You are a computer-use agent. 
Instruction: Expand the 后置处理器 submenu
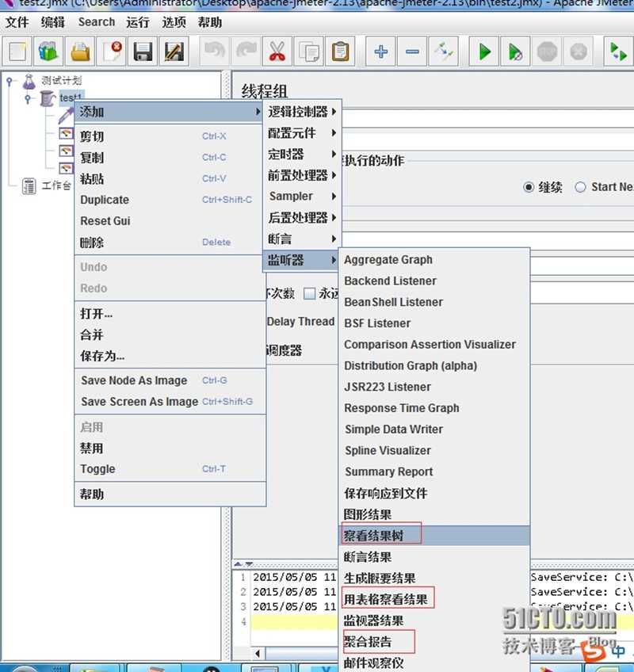[302, 218]
